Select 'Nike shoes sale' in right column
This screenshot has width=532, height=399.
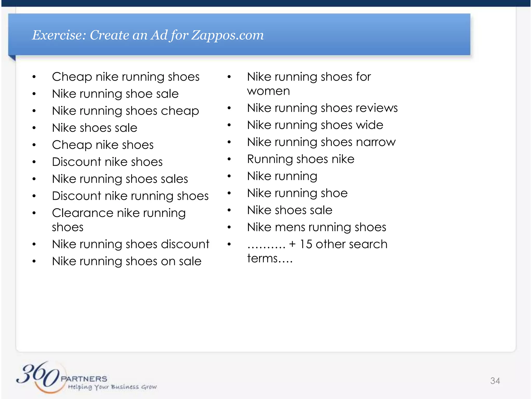(290, 210)
